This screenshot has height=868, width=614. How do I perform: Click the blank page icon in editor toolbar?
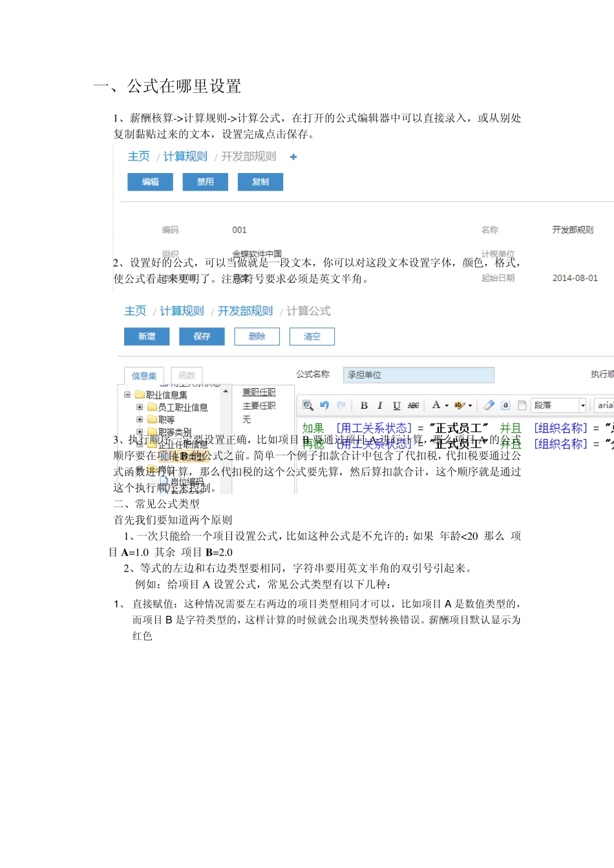tap(522, 406)
